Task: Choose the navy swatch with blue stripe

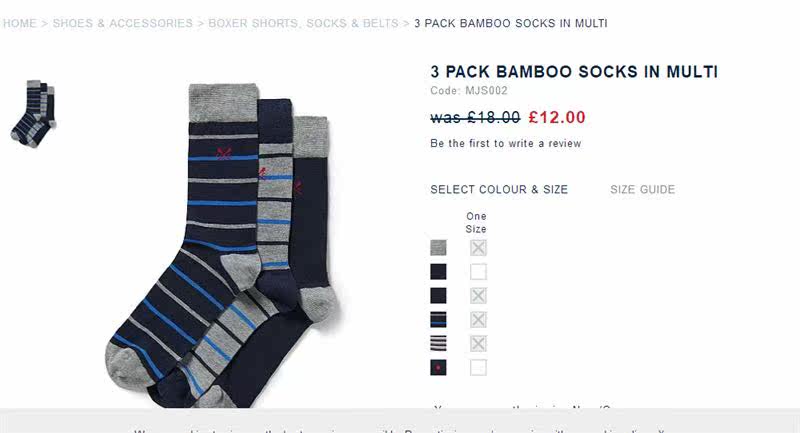Action: point(438,320)
